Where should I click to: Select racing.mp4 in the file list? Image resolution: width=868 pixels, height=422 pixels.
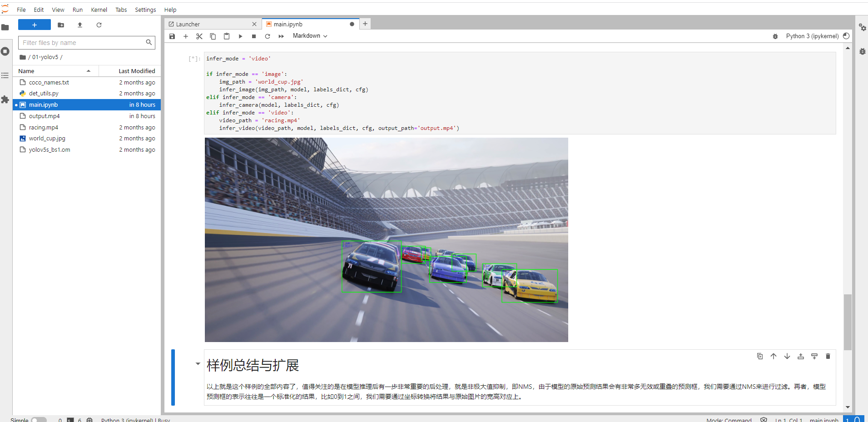[x=87, y=127]
